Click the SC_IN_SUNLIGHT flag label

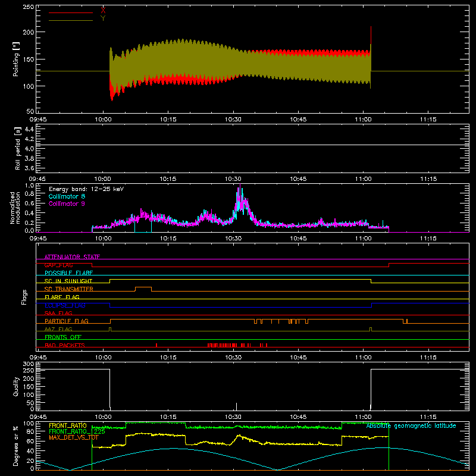point(68,281)
